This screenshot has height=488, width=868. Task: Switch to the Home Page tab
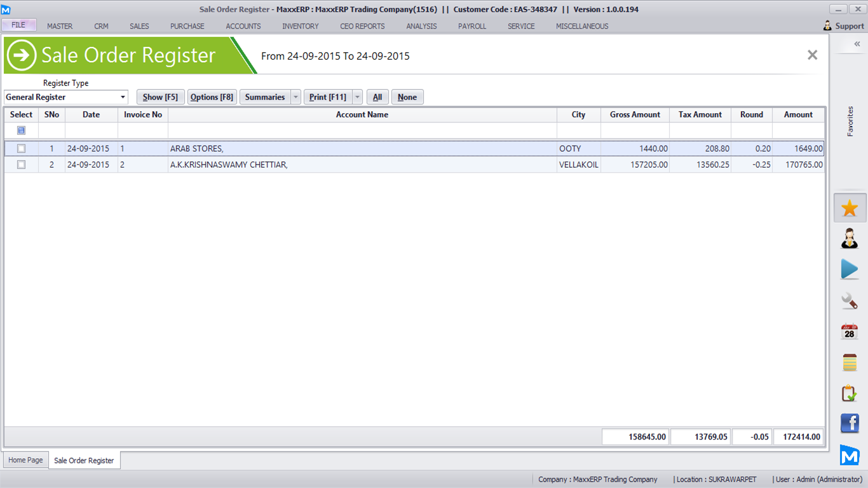[x=26, y=460]
